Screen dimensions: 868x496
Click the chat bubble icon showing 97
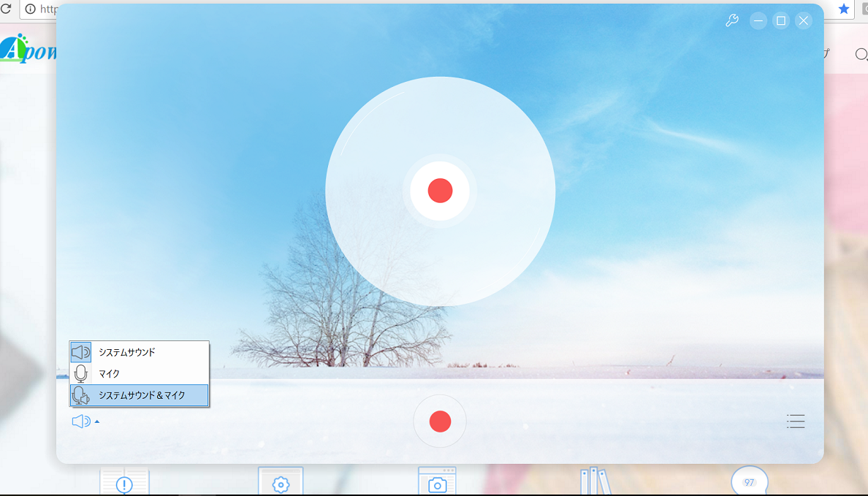point(749,482)
